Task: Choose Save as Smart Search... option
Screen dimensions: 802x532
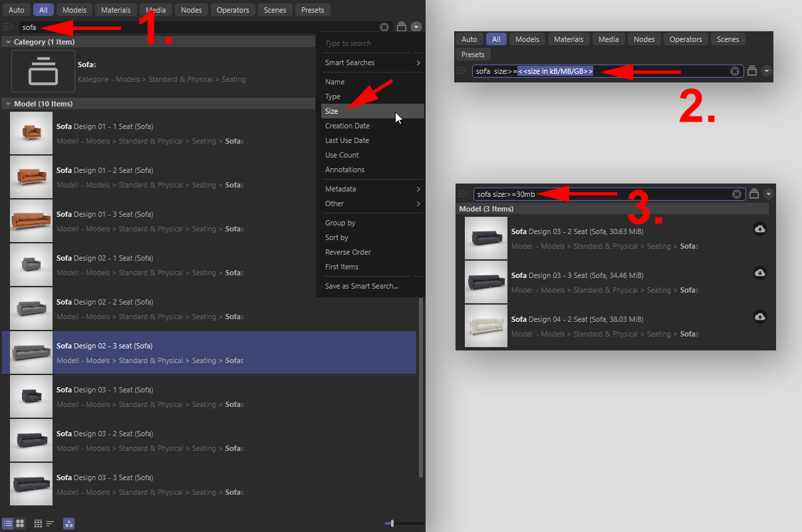Action: click(361, 286)
